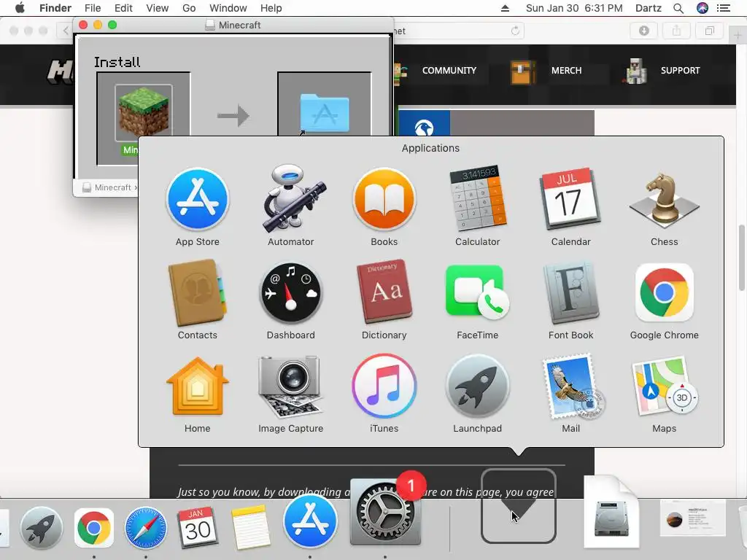The width and height of the screenshot is (747, 560).
Task: Open the Dictionary app
Action: [x=384, y=292]
